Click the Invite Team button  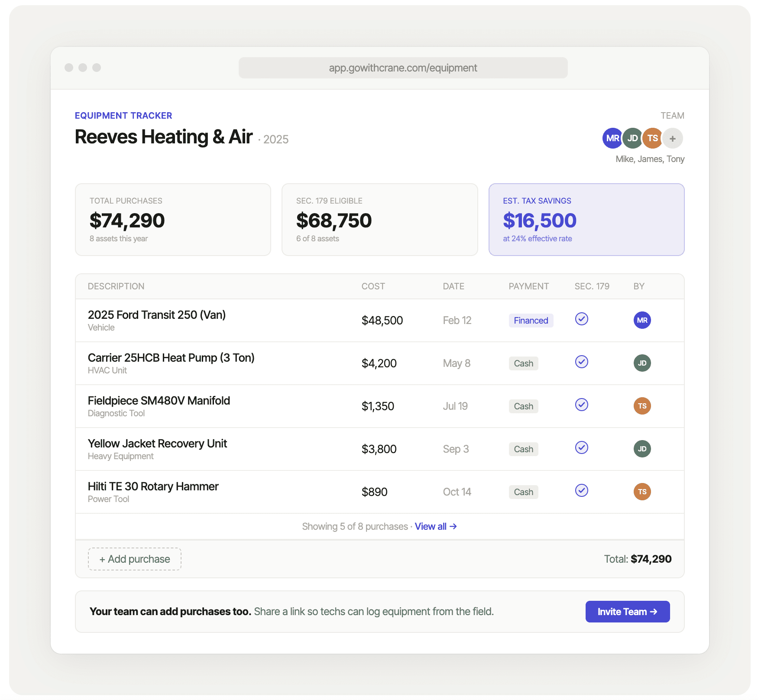pyautogui.click(x=627, y=611)
